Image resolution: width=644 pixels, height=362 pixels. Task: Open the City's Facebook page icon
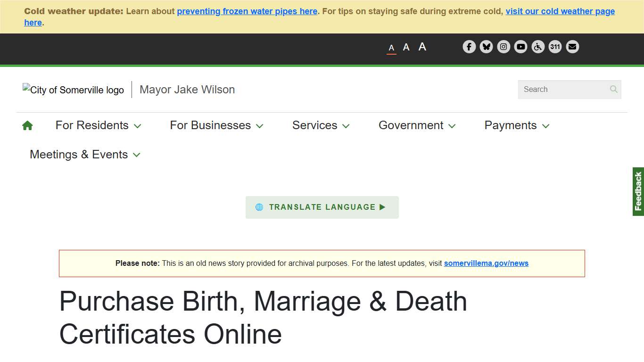point(469,47)
